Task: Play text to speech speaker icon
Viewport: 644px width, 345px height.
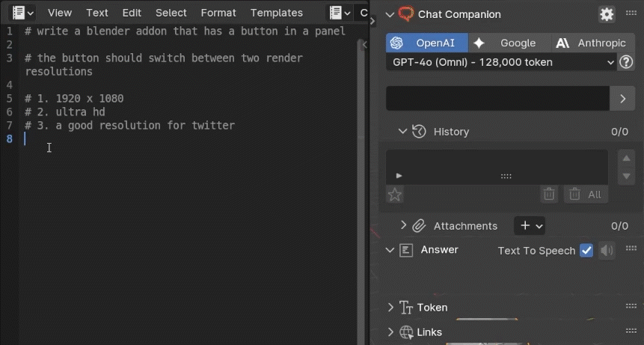Action: coord(607,251)
